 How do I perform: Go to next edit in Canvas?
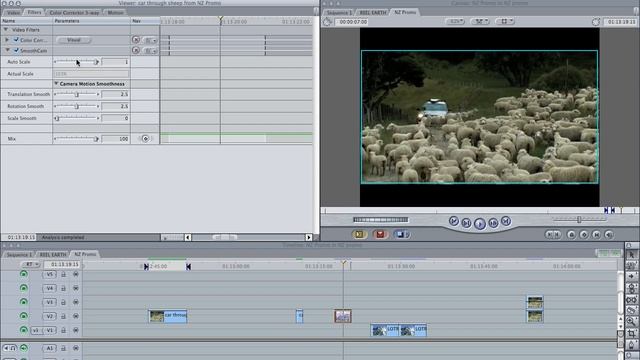pyautogui.click(x=506, y=221)
